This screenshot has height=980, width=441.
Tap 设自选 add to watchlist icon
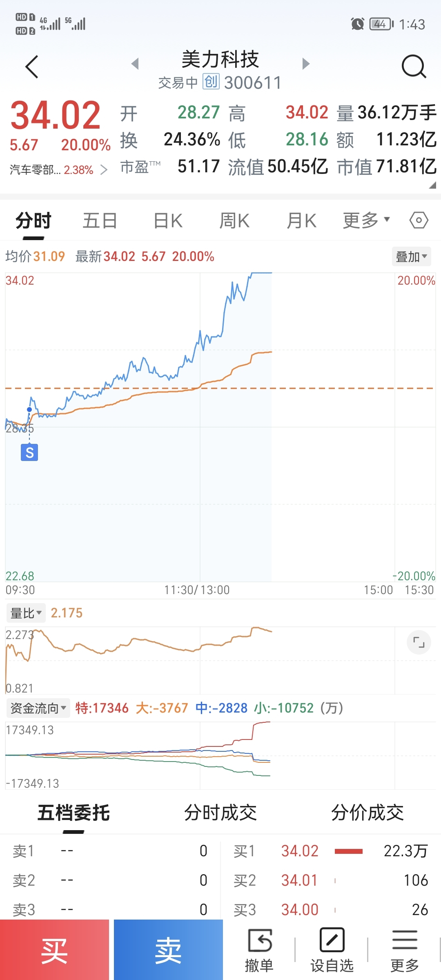(x=332, y=950)
